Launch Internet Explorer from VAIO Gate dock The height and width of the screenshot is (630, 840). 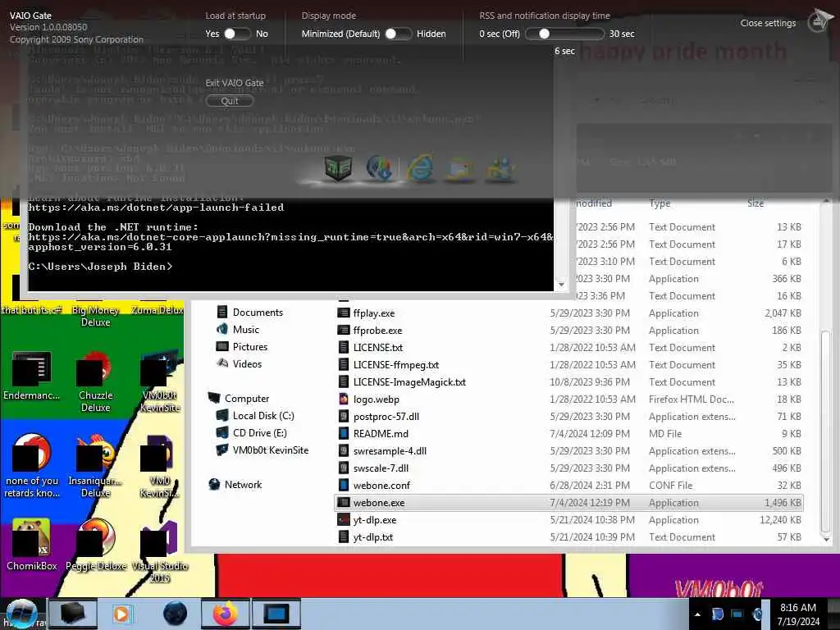pyautogui.click(x=421, y=168)
